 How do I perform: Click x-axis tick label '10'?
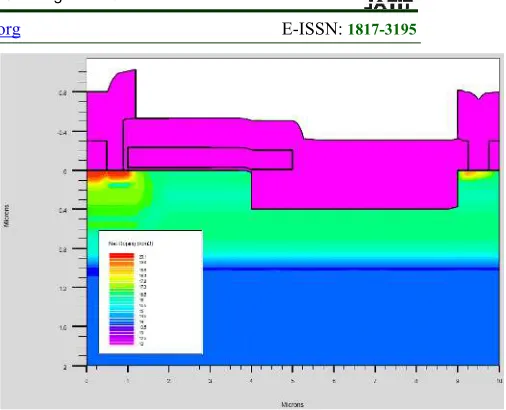point(499,381)
